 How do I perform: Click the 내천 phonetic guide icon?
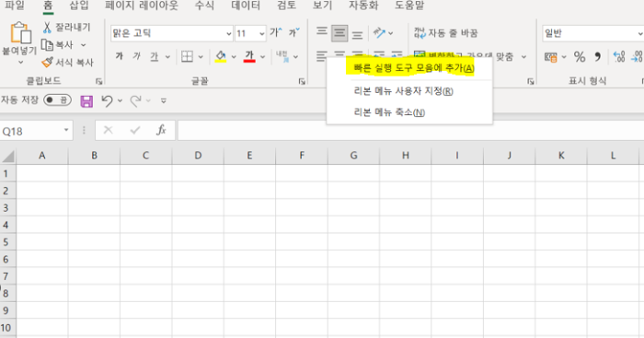point(282,56)
